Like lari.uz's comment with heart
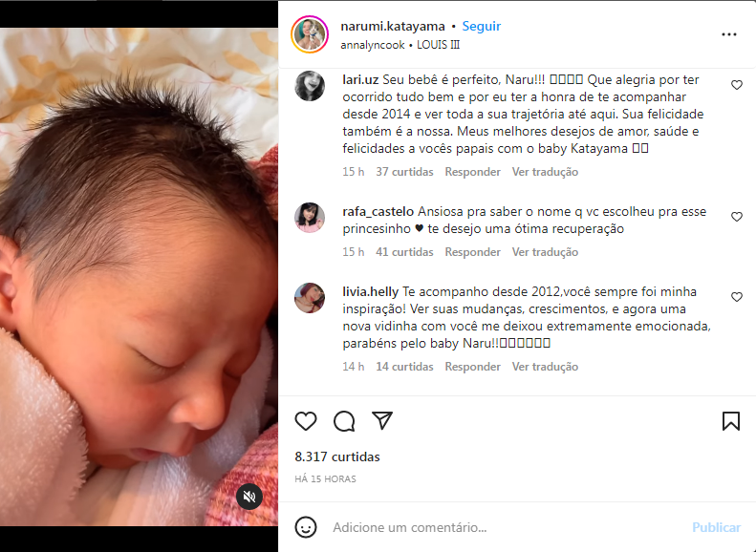This screenshot has width=756, height=552. click(x=736, y=85)
